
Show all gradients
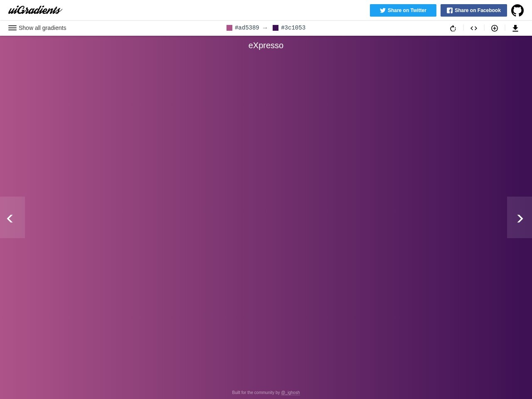click(x=42, y=28)
